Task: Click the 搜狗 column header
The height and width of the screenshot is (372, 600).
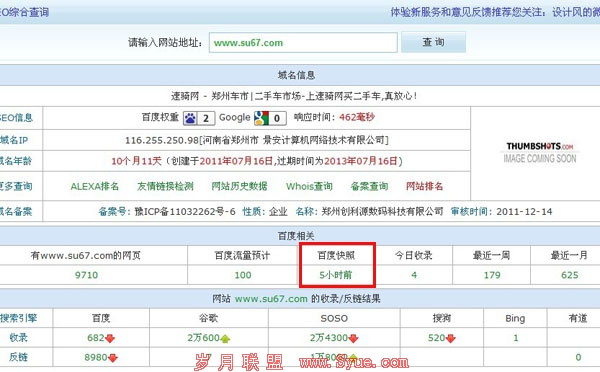Action: point(442,318)
